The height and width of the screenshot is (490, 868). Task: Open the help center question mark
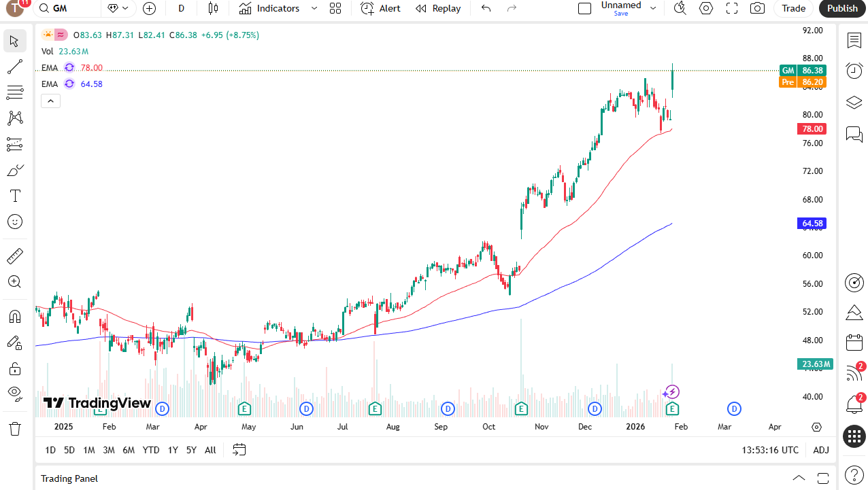854,474
